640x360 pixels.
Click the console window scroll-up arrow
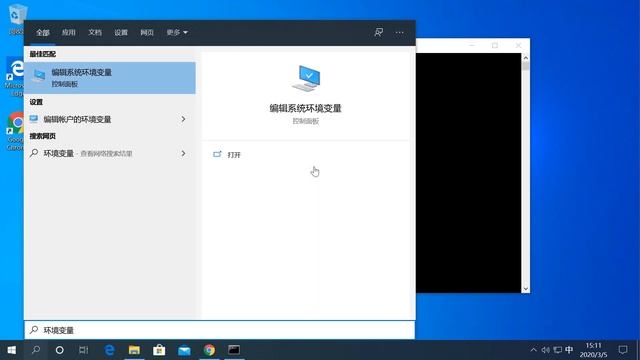[526, 58]
